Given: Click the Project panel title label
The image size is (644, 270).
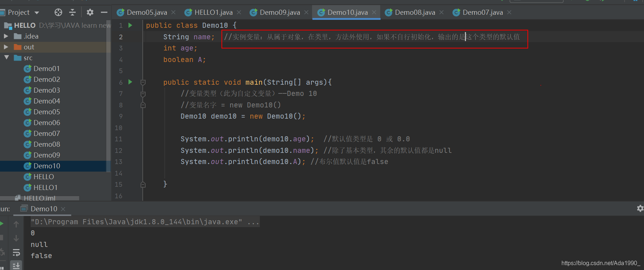Looking at the screenshot, I should pyautogui.click(x=19, y=13).
